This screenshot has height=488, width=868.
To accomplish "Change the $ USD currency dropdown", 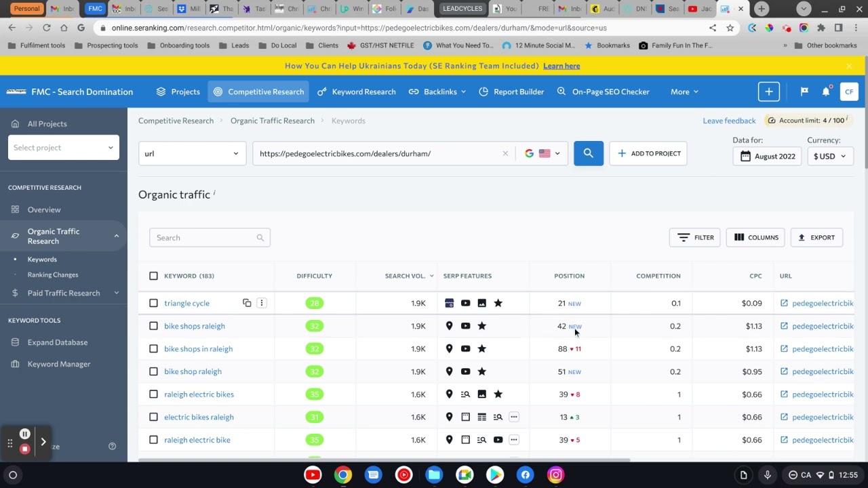I will pos(829,156).
